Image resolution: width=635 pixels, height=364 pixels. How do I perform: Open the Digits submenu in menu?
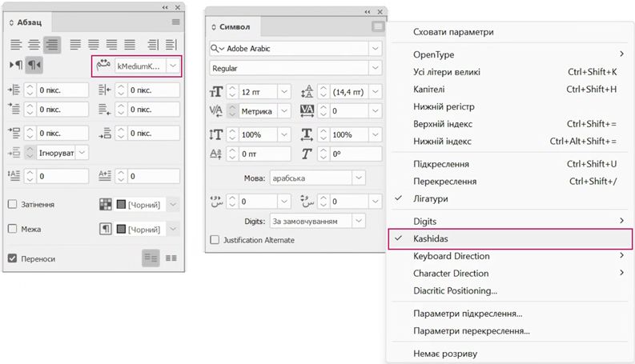pos(509,222)
